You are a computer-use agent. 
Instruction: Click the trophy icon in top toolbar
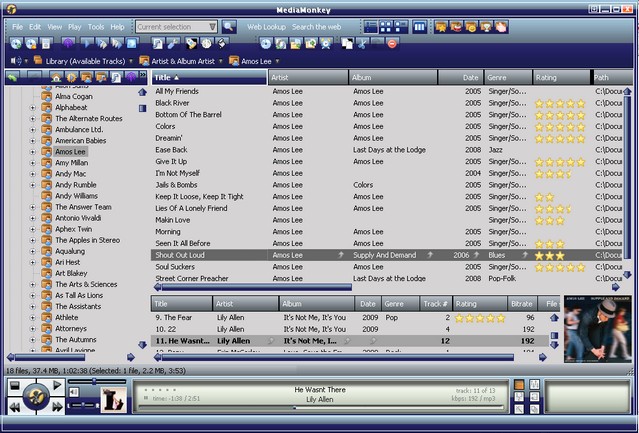click(486, 27)
